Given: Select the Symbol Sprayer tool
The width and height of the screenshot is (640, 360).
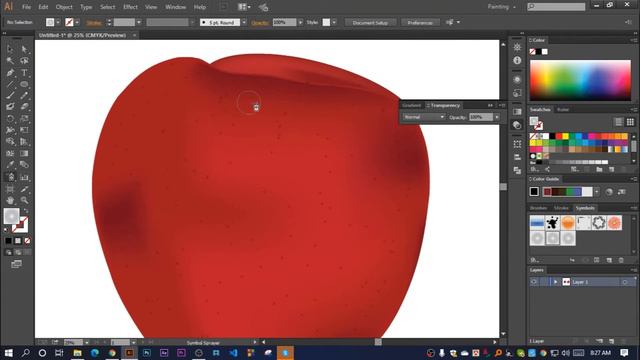Looking at the screenshot, I should 10,177.
